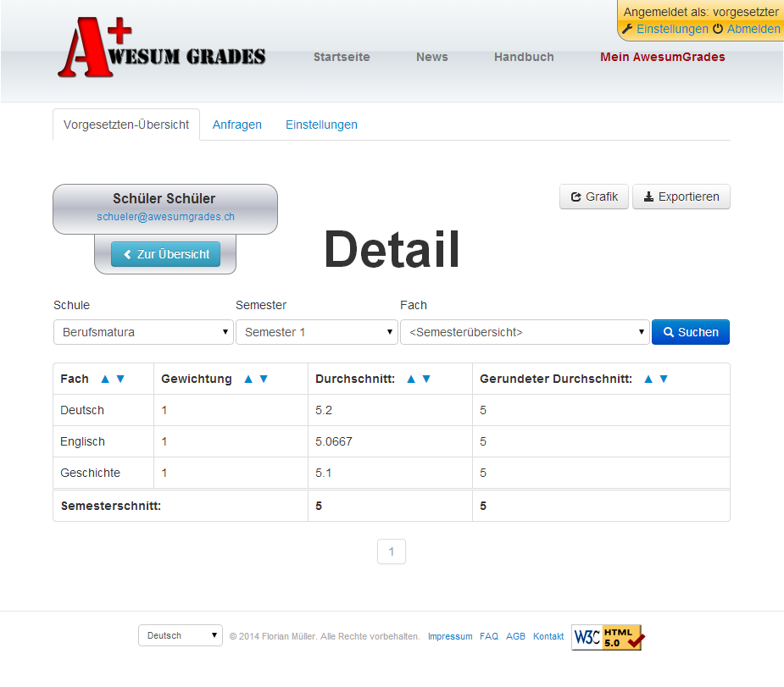Sort Gewichtung column descending arrow
This screenshot has height=687, width=784.
pyautogui.click(x=264, y=380)
